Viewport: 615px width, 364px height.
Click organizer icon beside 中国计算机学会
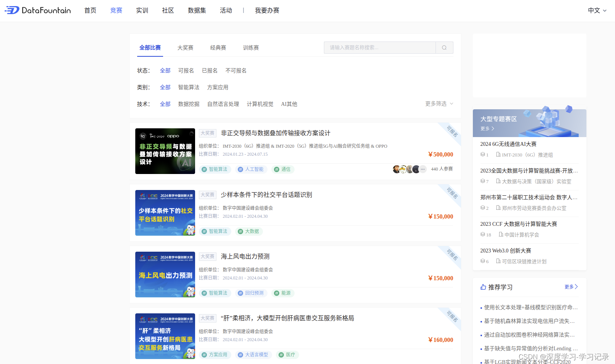501,235
